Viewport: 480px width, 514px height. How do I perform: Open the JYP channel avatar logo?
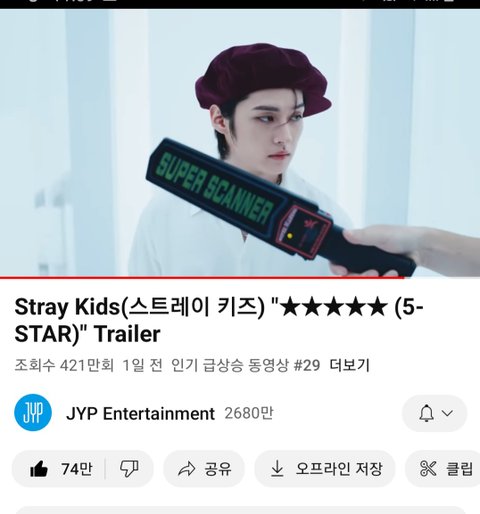pyautogui.click(x=33, y=413)
